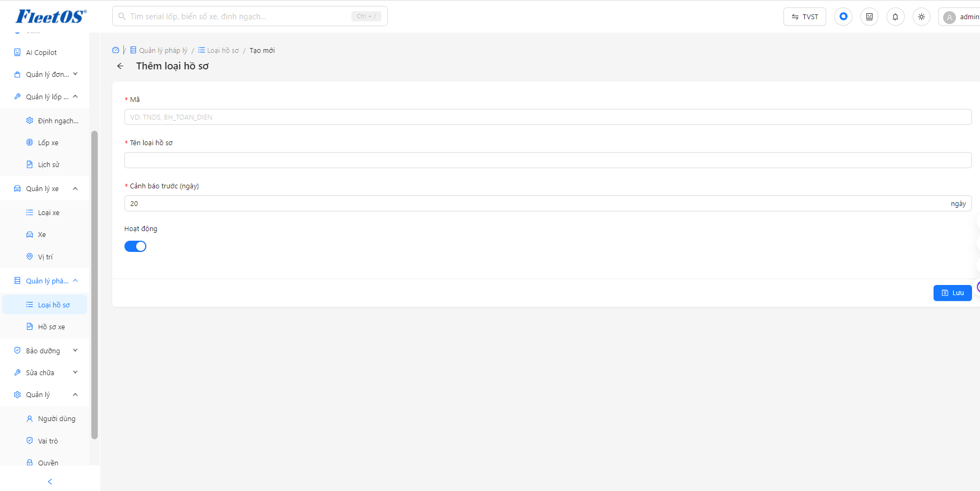Viewport: 980px width, 491px height.
Task: Expand the Bảo dưỡng menu group
Action: (44, 351)
